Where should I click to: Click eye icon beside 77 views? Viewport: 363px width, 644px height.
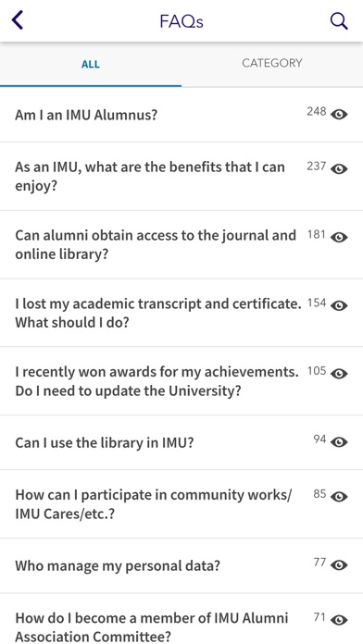(x=339, y=564)
